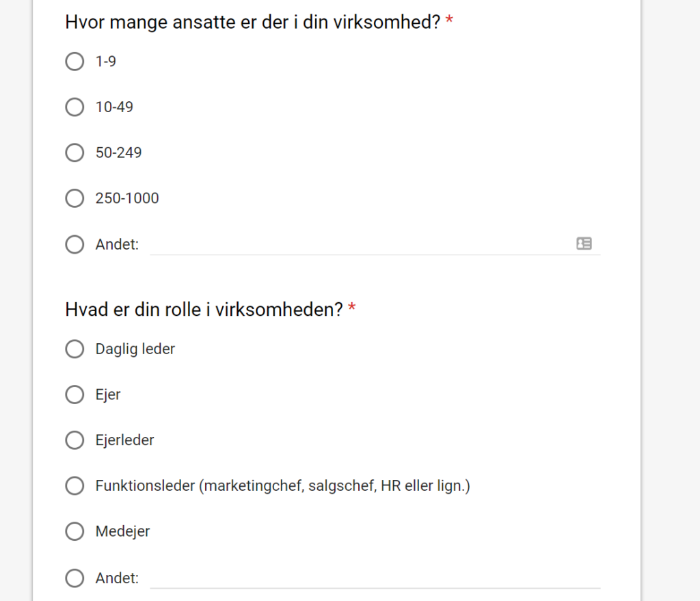The image size is (700, 601).
Task: Select the Andet radio under role question
Action: pyautogui.click(x=75, y=578)
